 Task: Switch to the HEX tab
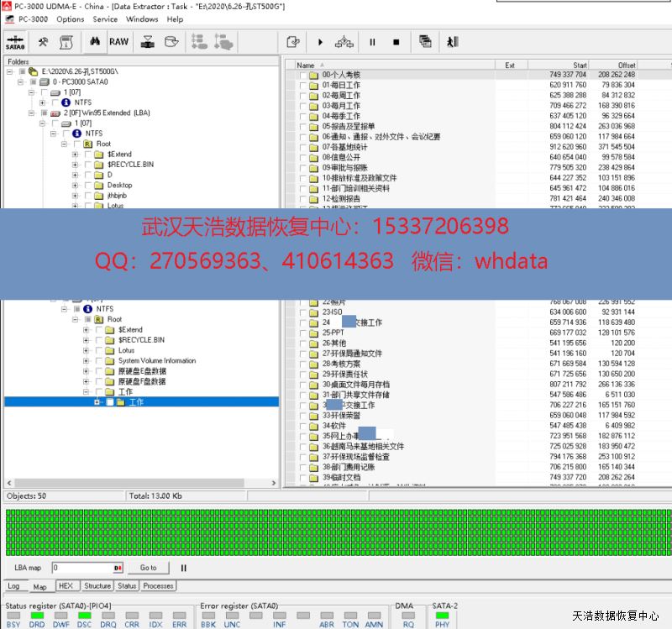[x=66, y=586]
